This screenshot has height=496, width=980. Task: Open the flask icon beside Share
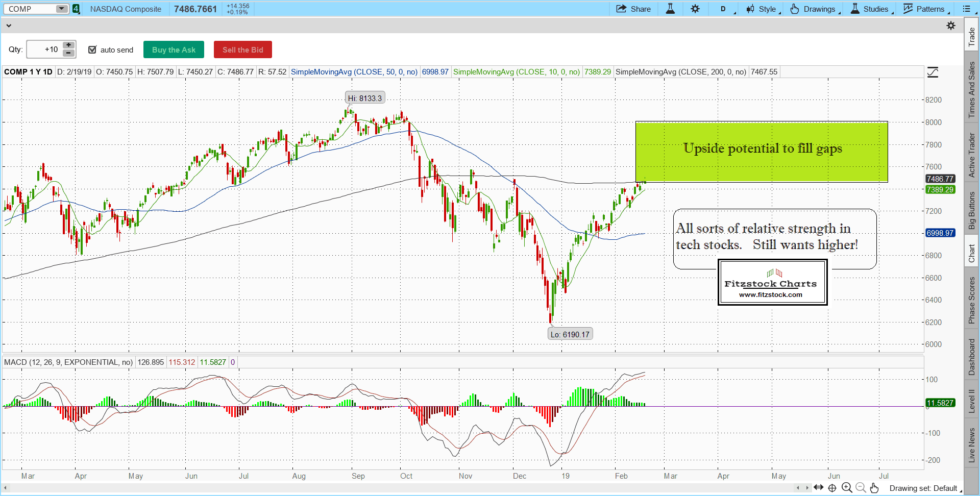[670, 9]
